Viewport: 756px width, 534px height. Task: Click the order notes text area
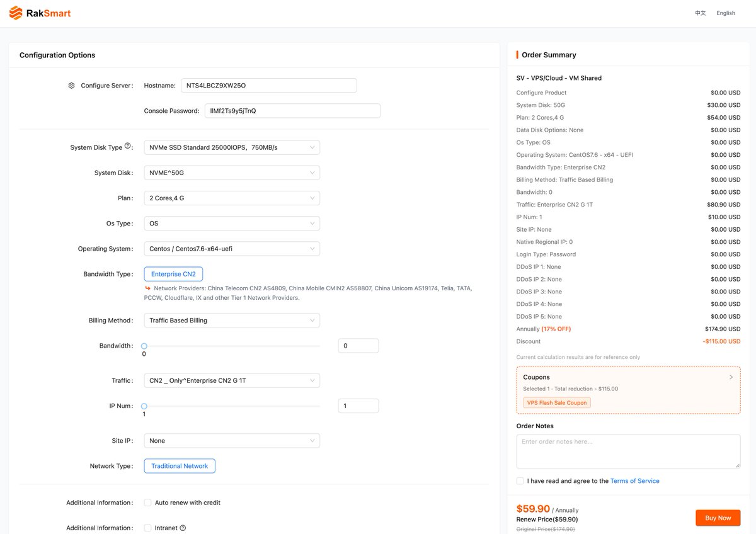point(629,451)
